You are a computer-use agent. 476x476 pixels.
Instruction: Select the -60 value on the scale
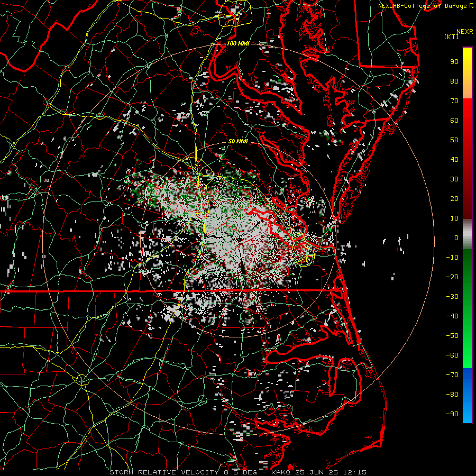(x=452, y=355)
